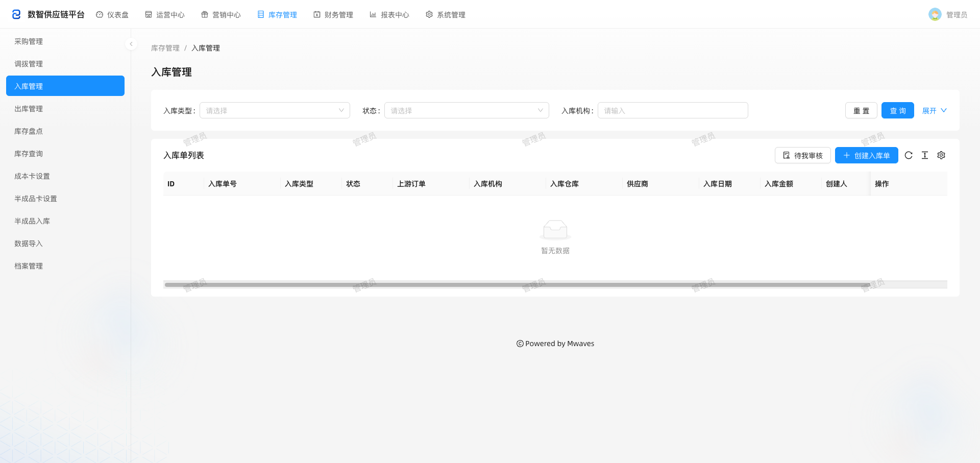This screenshot has width=980, height=463.
Task: Click the 入库管理 breadcrumb text
Action: coord(206,48)
